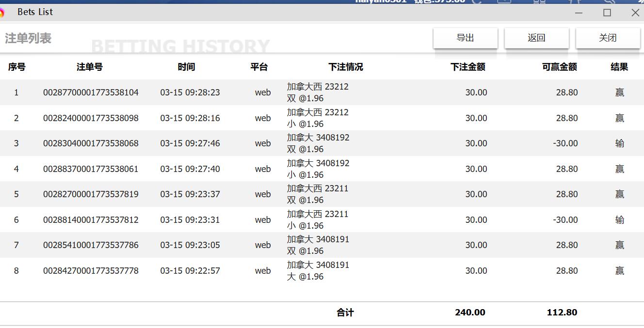Click bet number 00288140001773537812
The height and width of the screenshot is (328, 644).
(x=91, y=220)
